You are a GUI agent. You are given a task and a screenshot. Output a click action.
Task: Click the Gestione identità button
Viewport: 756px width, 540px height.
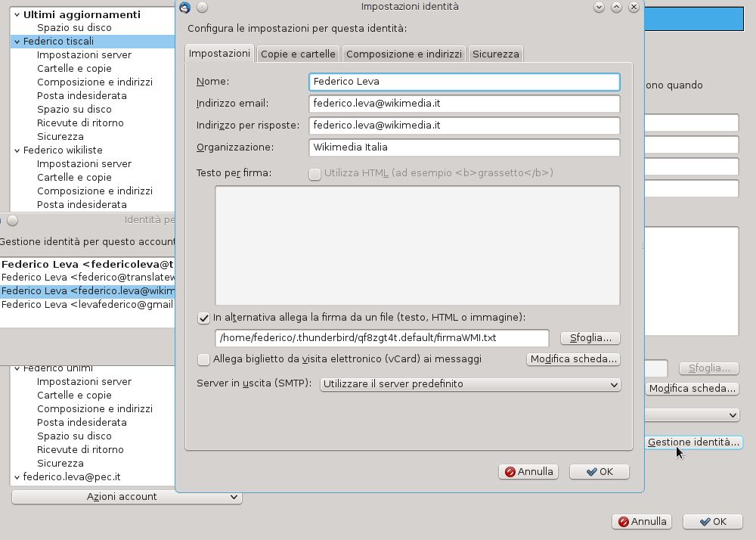(693, 442)
